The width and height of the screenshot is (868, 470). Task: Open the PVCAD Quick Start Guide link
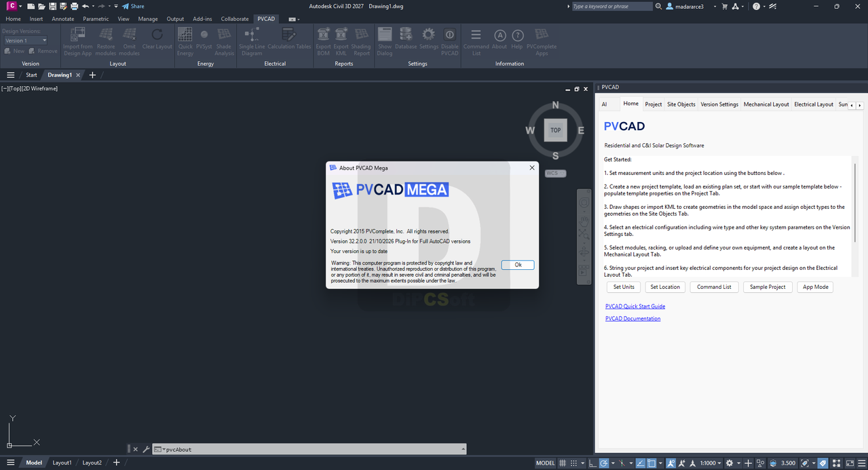[x=635, y=307]
